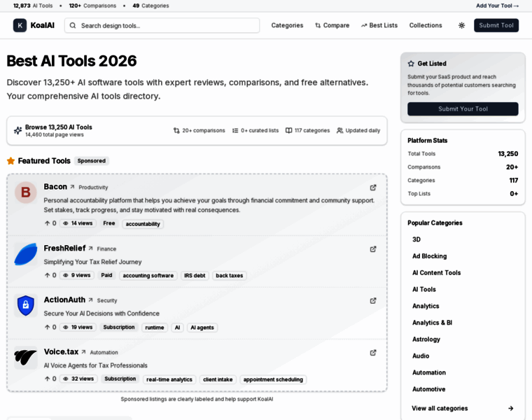The image size is (532, 420).
Task: Open the Categories nav menu
Action: click(x=287, y=25)
